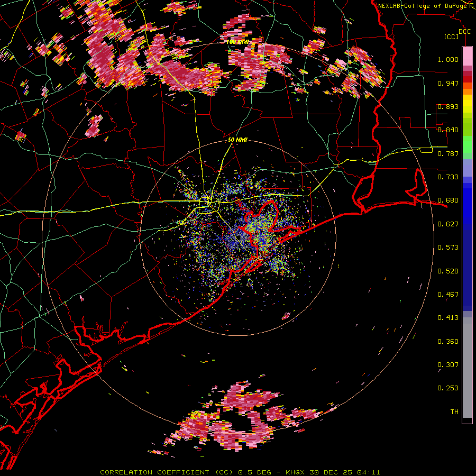
Task: Click the TH threshold label
Action: coord(454,412)
